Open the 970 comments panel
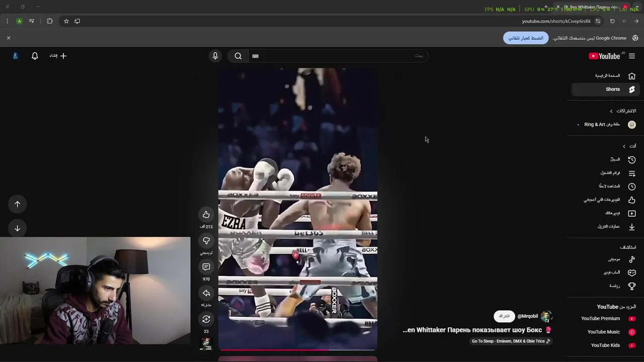The width and height of the screenshot is (644, 362). 206,267
